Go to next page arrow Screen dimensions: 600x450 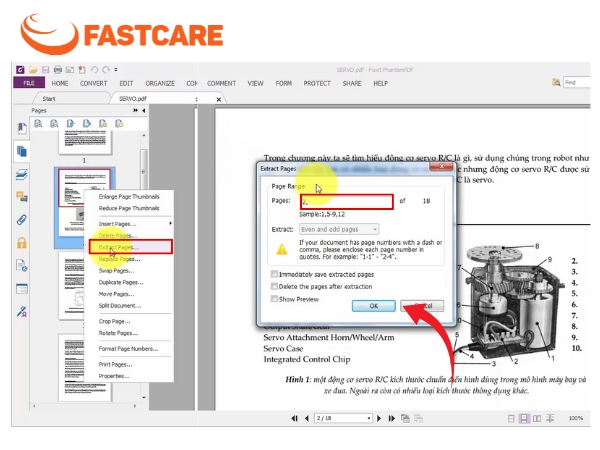(379, 418)
